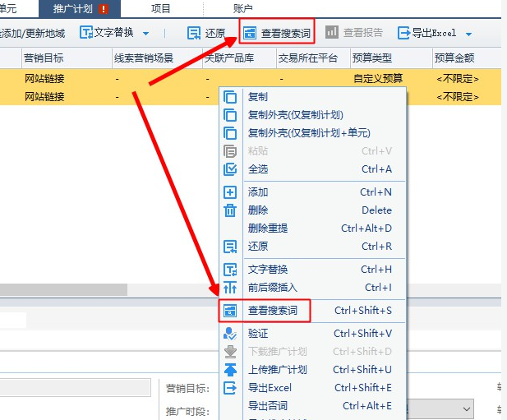Switch to the 账户 tab
Image resolution: width=507 pixels, height=420 pixels.
(243, 9)
